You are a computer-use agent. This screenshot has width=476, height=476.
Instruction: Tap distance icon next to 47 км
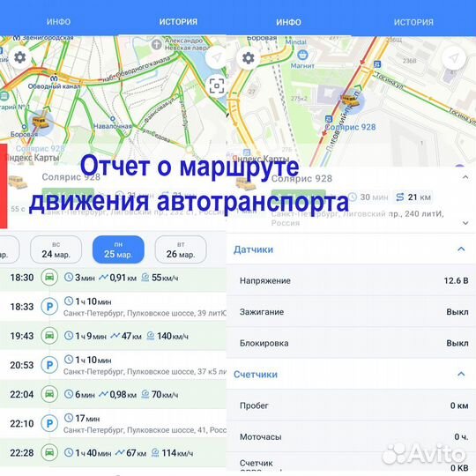(115, 336)
